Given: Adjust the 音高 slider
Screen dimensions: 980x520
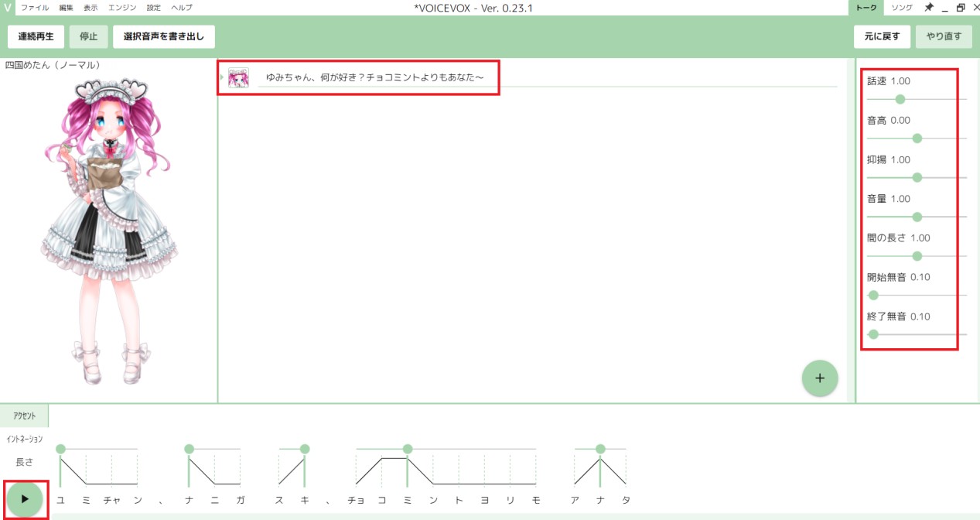Looking at the screenshot, I should [917, 139].
